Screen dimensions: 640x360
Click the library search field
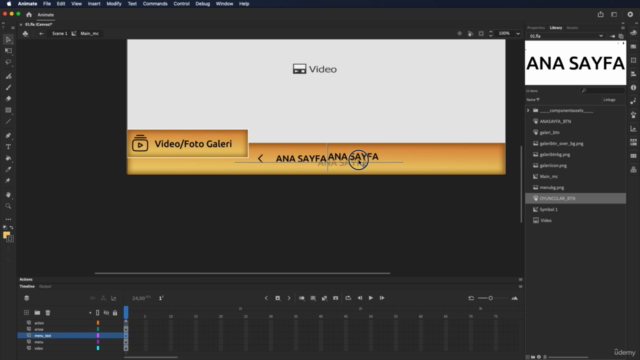[603, 91]
